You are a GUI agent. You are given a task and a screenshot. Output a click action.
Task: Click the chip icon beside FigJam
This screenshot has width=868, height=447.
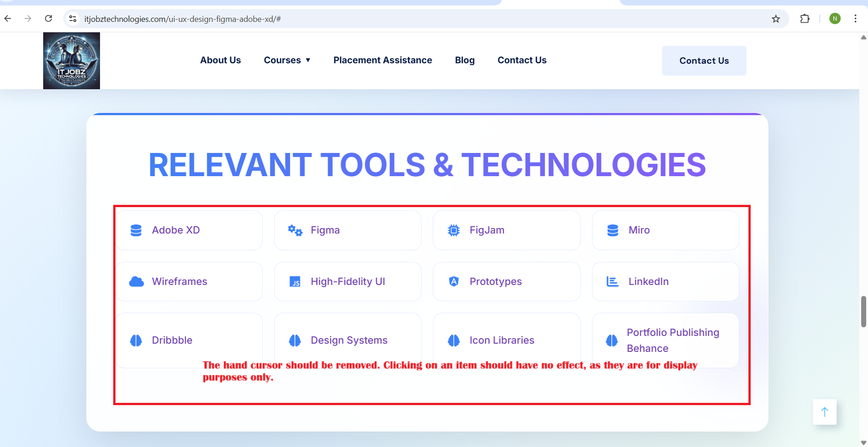[454, 230]
